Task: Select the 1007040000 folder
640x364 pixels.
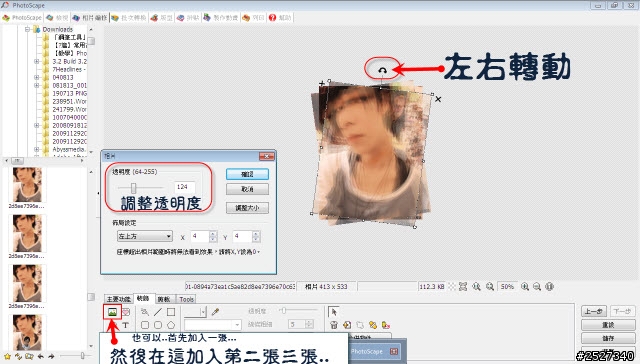Action: point(69,118)
